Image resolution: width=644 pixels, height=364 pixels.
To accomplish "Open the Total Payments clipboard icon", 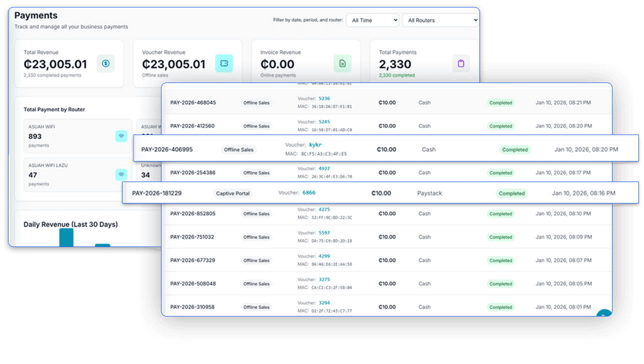I will [x=461, y=63].
